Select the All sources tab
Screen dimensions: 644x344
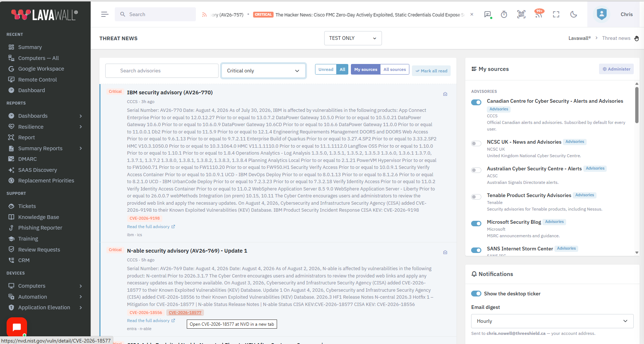click(395, 69)
